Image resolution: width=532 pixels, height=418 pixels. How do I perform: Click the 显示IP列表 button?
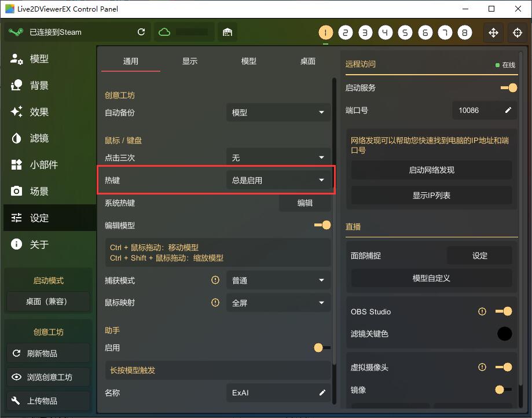[x=431, y=196]
